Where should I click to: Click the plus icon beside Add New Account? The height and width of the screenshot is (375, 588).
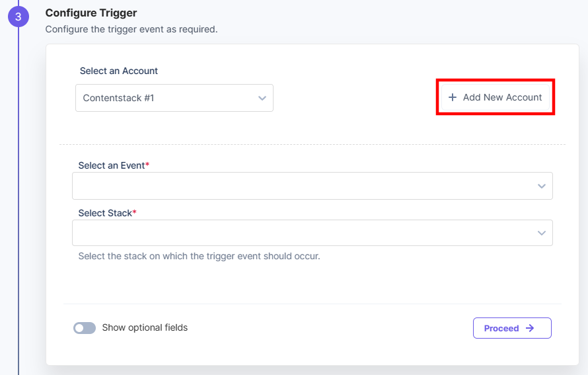pyautogui.click(x=453, y=97)
